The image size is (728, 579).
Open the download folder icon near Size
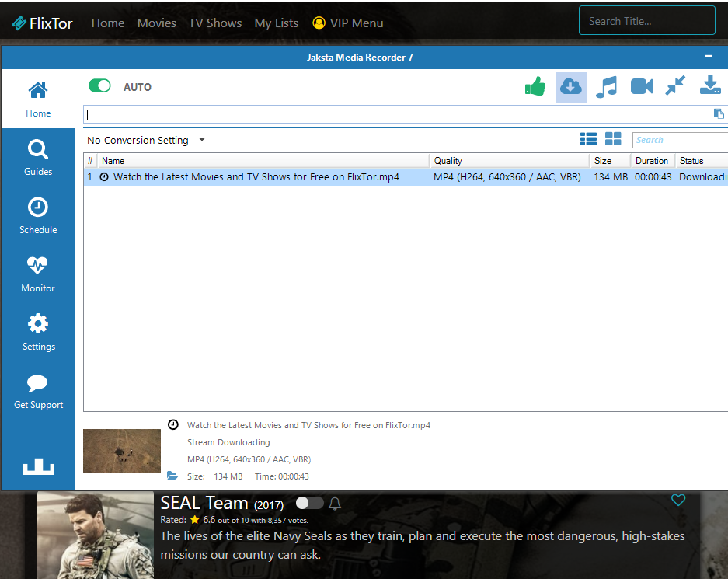[172, 476]
